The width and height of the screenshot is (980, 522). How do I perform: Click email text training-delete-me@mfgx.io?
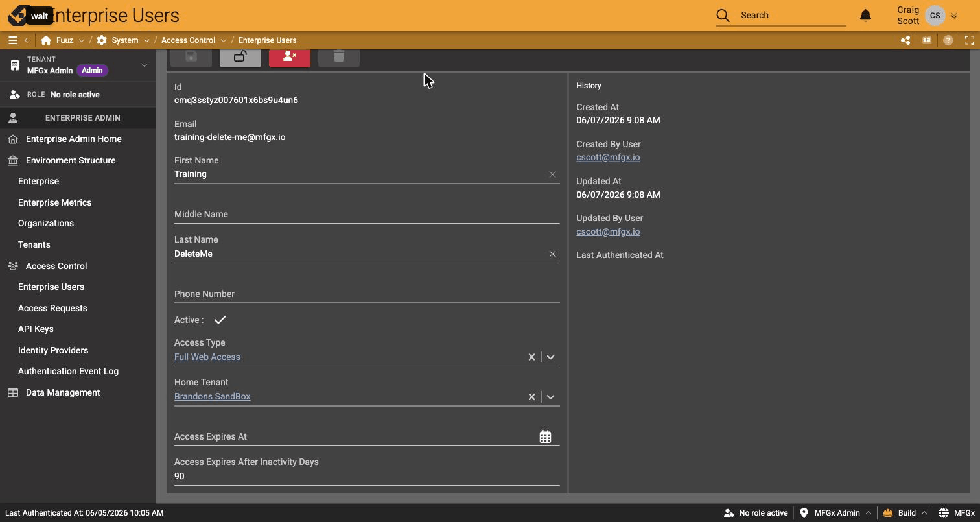[229, 137]
